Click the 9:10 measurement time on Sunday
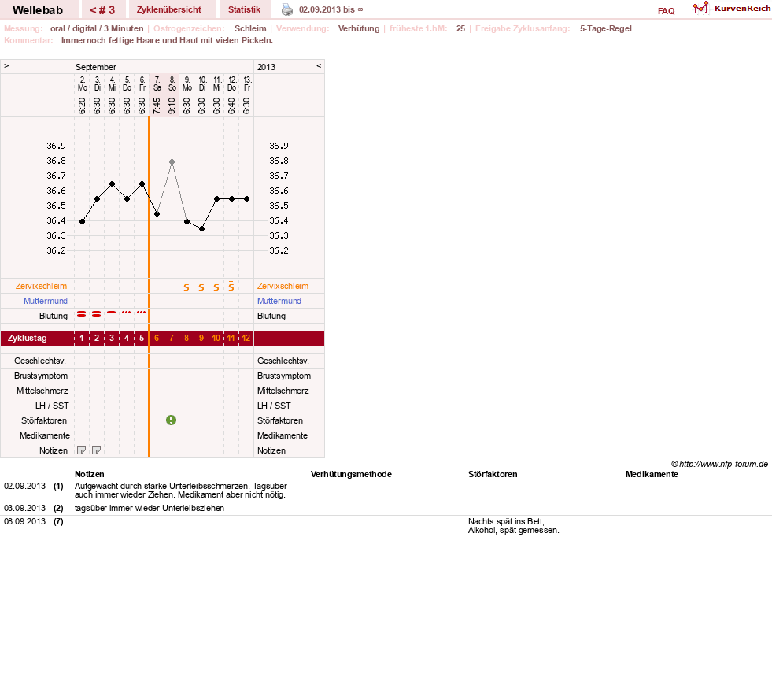772x700 pixels. pos(172,106)
